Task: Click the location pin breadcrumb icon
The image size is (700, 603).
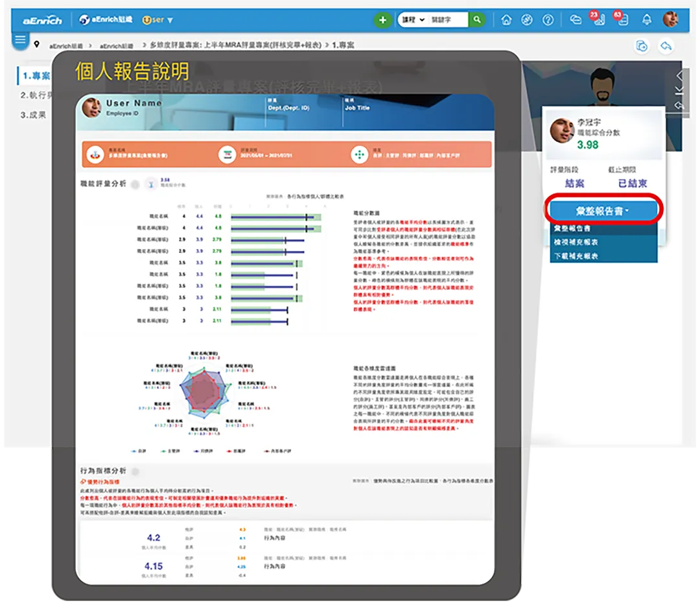Action: pyautogui.click(x=37, y=45)
